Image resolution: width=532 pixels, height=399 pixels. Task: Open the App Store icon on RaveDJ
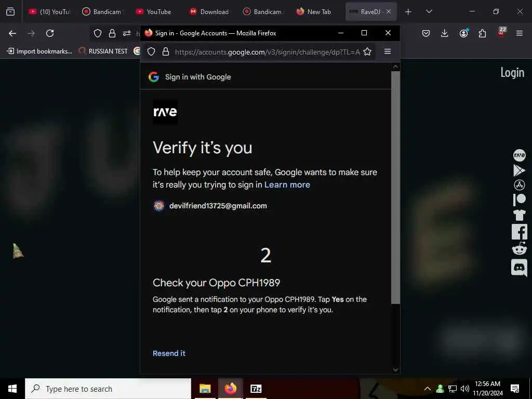tap(520, 185)
